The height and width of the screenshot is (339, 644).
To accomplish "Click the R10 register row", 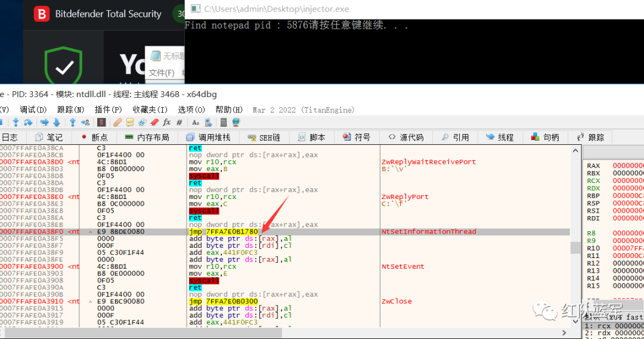I will tap(615, 248).
